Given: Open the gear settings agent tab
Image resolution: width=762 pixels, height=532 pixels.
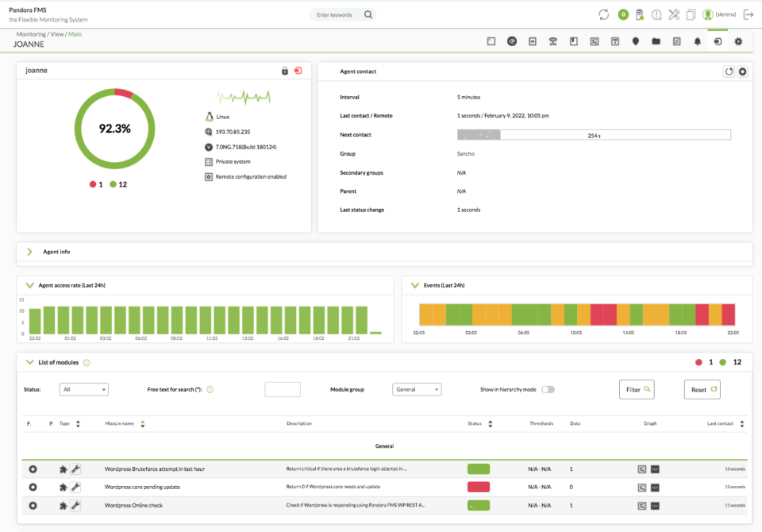Looking at the screenshot, I should [739, 41].
